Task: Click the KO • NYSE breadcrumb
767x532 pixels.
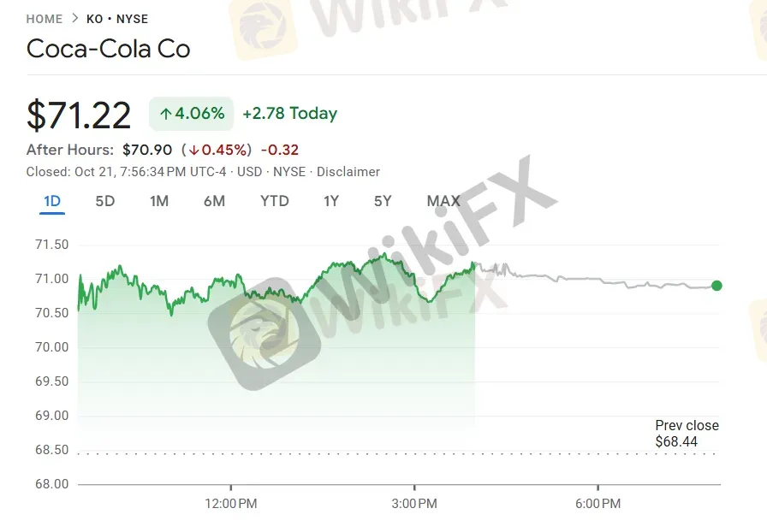Action: point(117,19)
